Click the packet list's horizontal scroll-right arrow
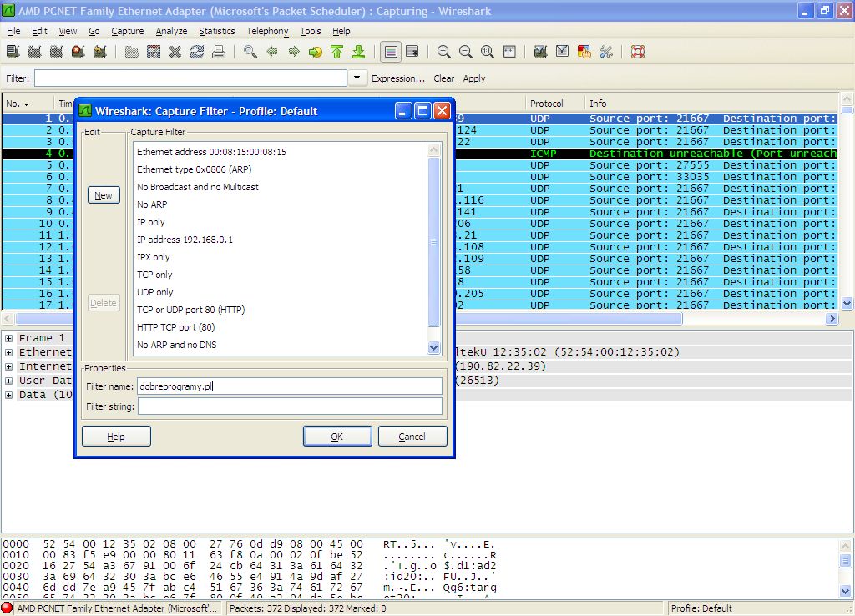This screenshot has width=855, height=616. [832, 318]
